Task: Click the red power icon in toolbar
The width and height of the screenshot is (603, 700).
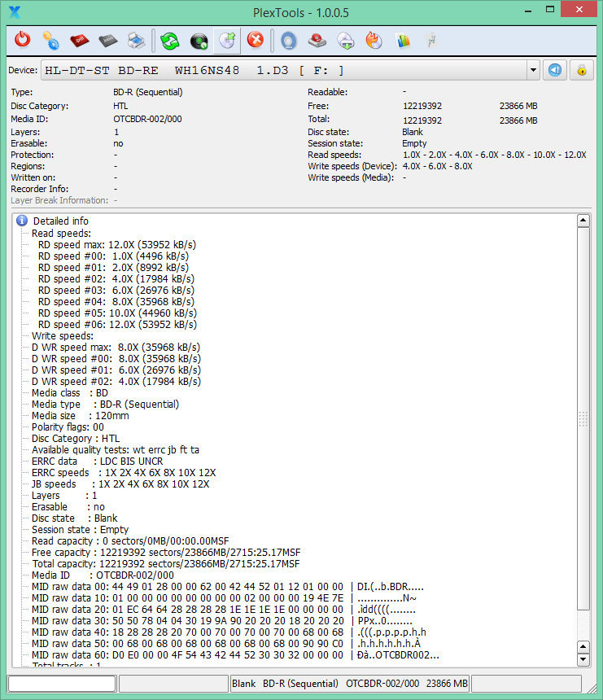Action: 22,40
